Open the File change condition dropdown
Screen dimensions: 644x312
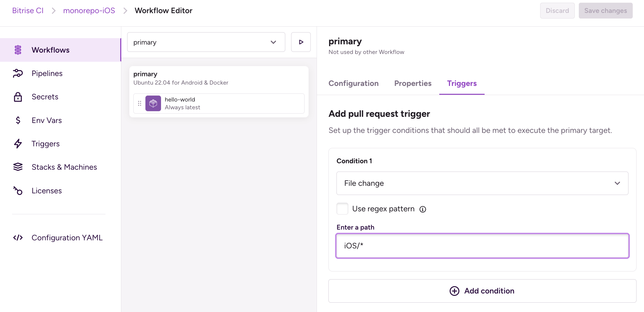[482, 183]
